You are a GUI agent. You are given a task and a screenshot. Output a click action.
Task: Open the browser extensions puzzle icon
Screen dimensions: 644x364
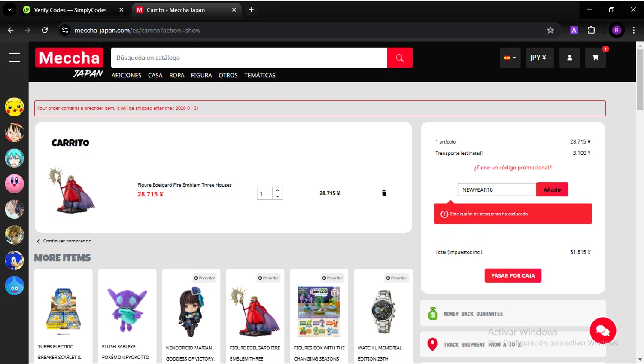point(592,30)
